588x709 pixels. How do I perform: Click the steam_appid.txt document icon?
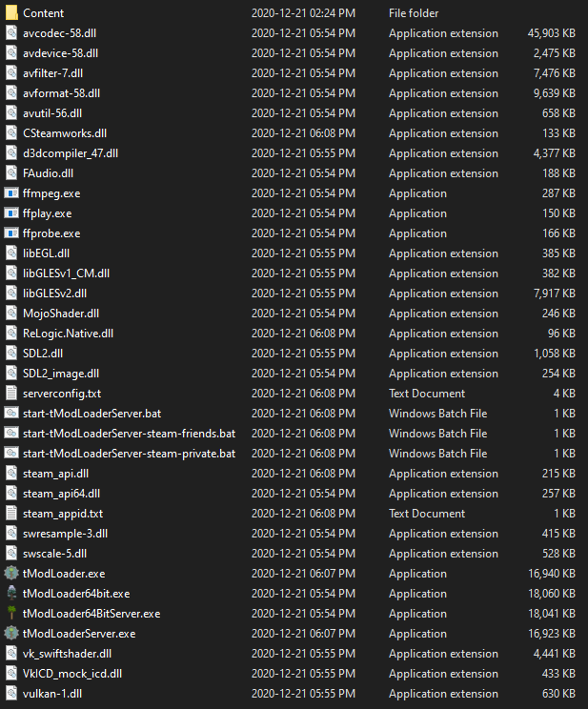tap(11, 514)
